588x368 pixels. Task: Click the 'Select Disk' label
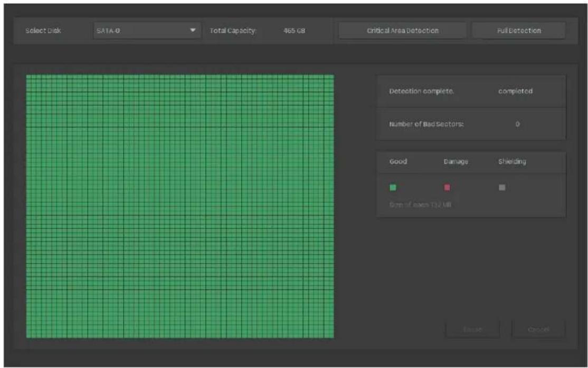pyautogui.click(x=43, y=31)
